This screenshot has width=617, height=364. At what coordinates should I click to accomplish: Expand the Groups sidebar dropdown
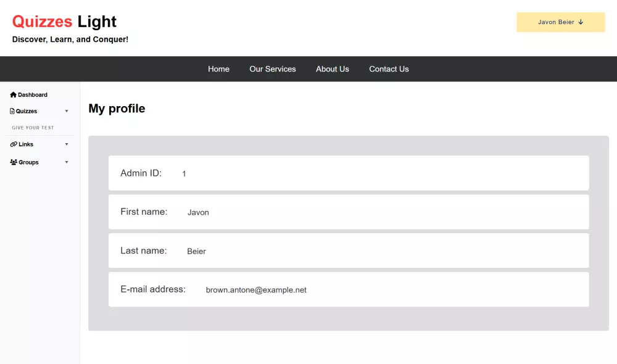coord(67,162)
